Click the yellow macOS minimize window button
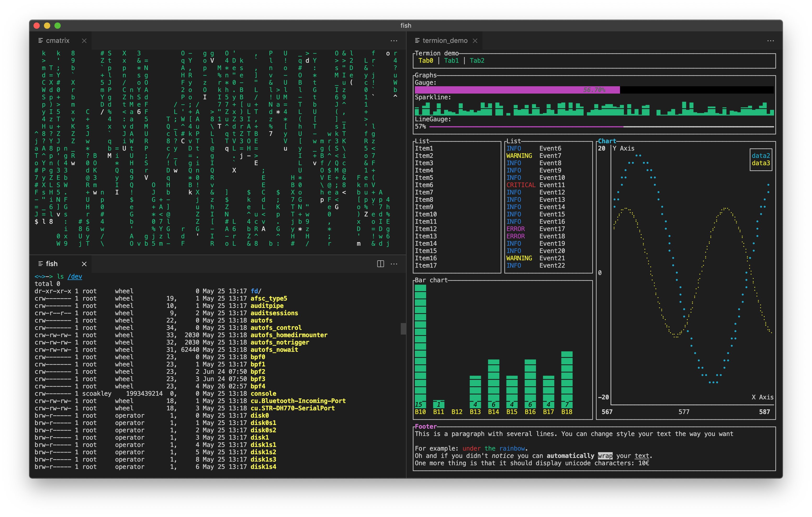Image resolution: width=812 pixels, height=517 pixels. click(47, 26)
